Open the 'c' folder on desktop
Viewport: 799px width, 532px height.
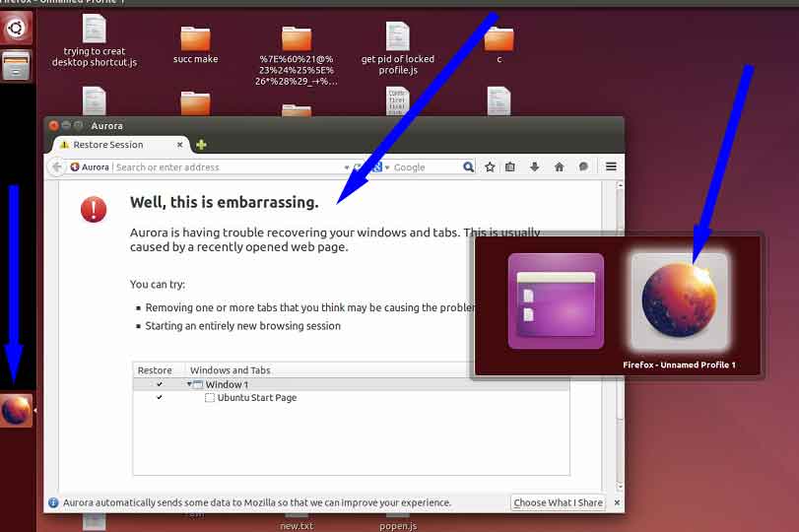[x=499, y=45]
